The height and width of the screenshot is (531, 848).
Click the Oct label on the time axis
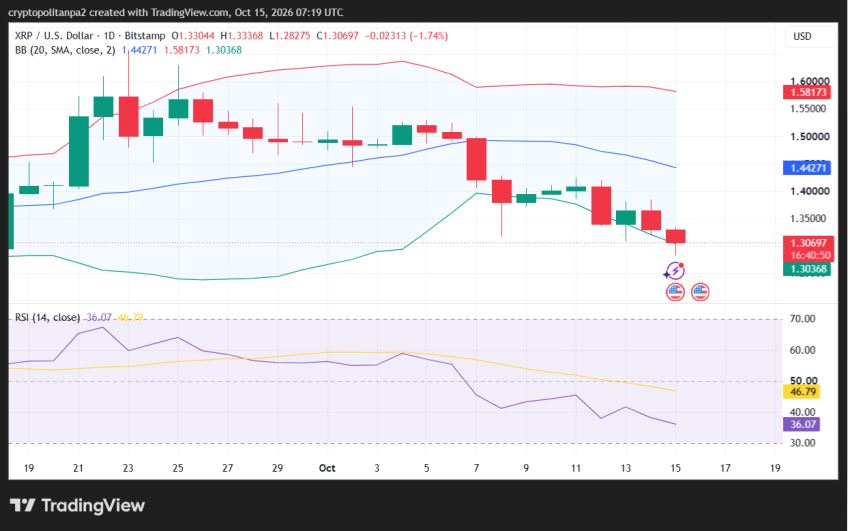[327, 468]
